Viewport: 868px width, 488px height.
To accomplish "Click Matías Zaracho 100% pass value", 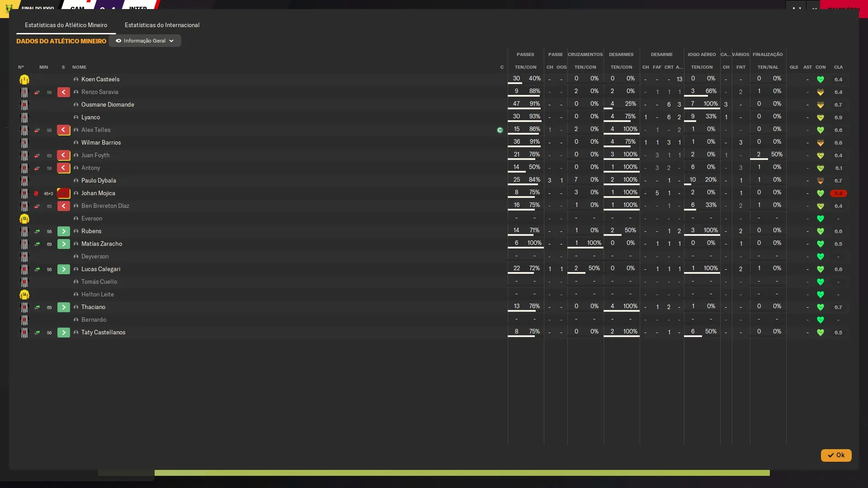I will pyautogui.click(x=534, y=243).
